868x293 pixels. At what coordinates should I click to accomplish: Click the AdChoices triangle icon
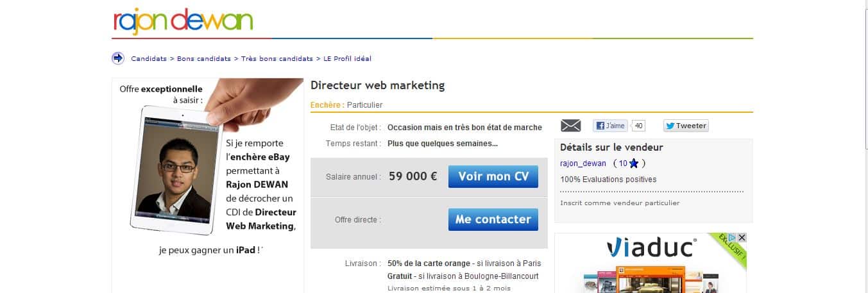pyautogui.click(x=733, y=237)
